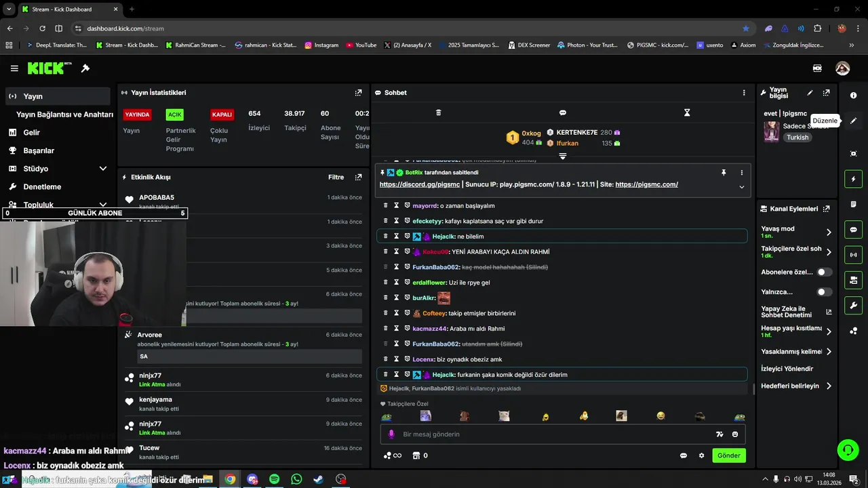Click browser address bar dashboard.kick.com/stream
Image resolution: width=868 pixels, height=488 pixels.
point(125,28)
